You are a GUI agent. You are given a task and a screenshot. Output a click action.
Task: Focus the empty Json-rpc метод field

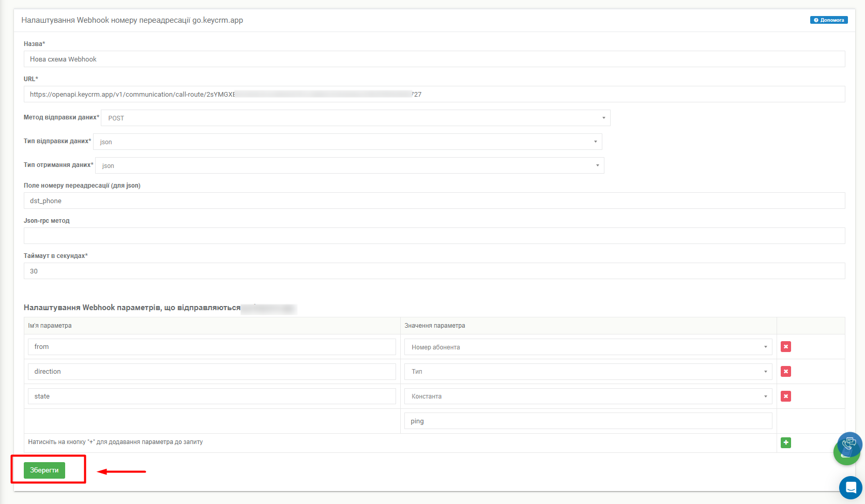434,236
